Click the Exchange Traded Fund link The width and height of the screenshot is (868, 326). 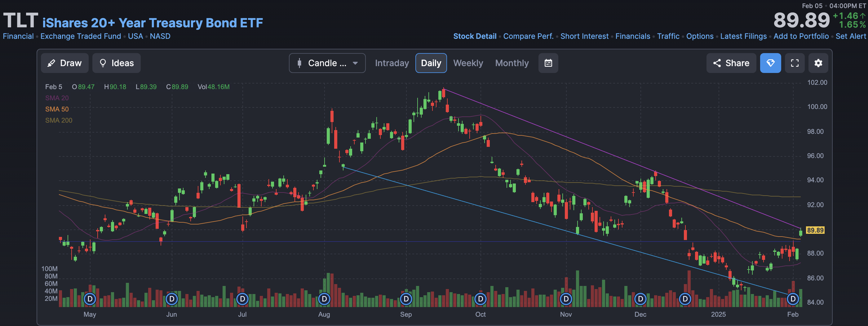(81, 36)
